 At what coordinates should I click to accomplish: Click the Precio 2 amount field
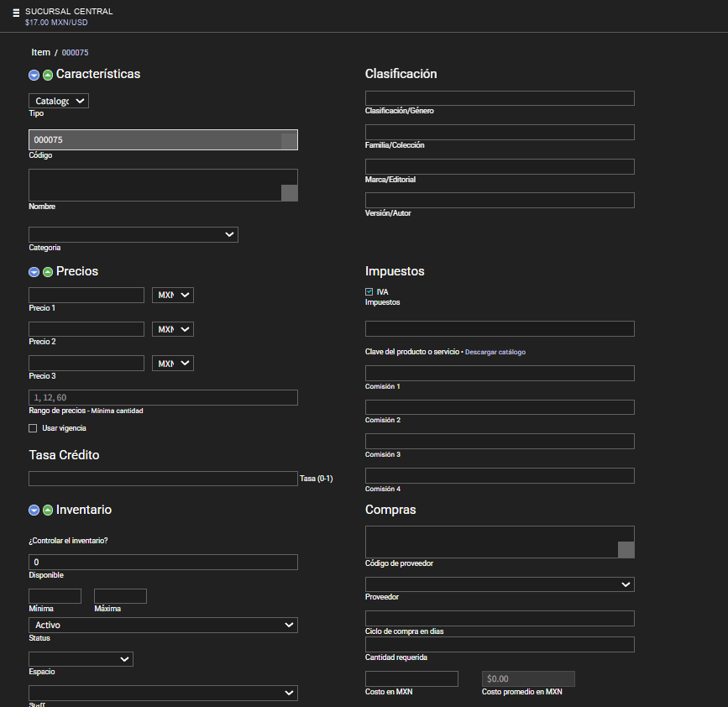point(86,329)
